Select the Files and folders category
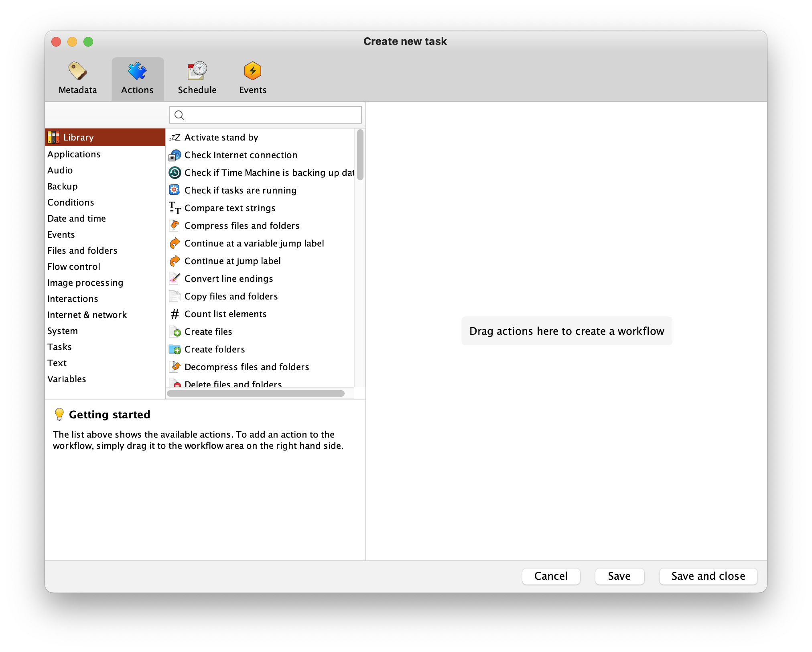 coord(82,251)
